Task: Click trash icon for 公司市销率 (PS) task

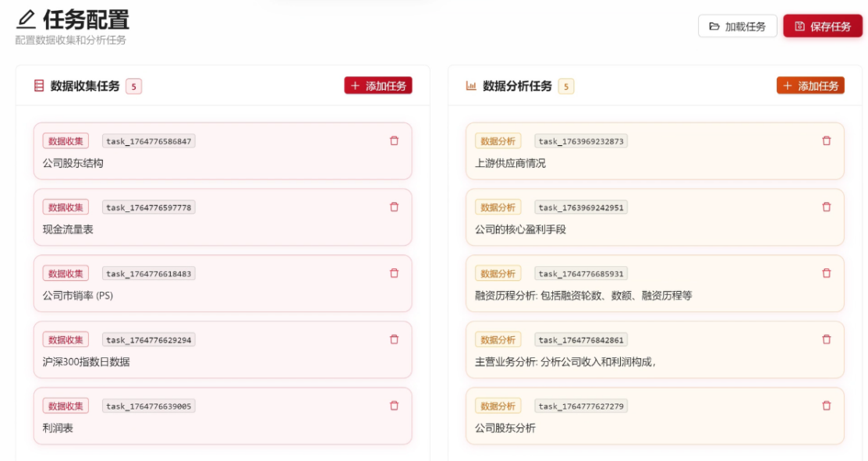Action: click(394, 274)
